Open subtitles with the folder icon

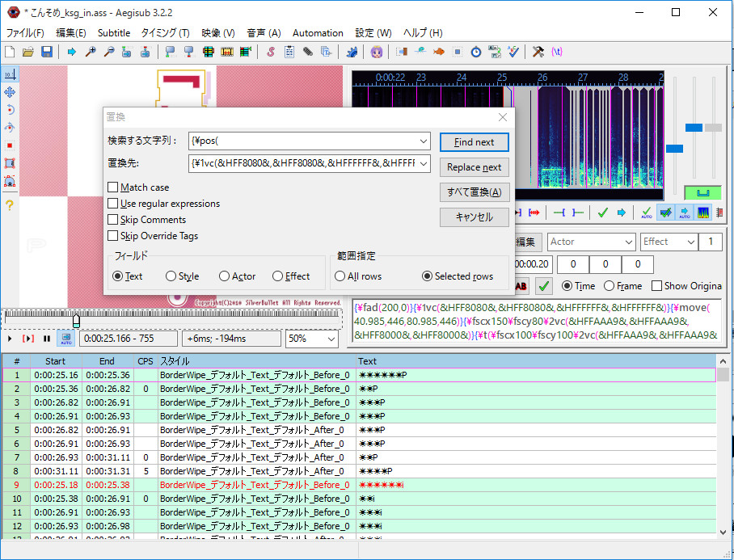(28, 52)
